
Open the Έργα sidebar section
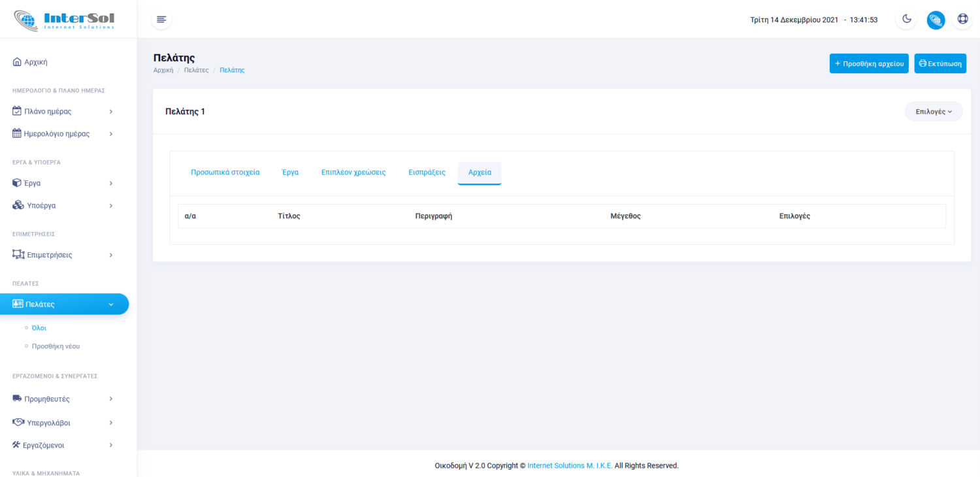point(63,183)
